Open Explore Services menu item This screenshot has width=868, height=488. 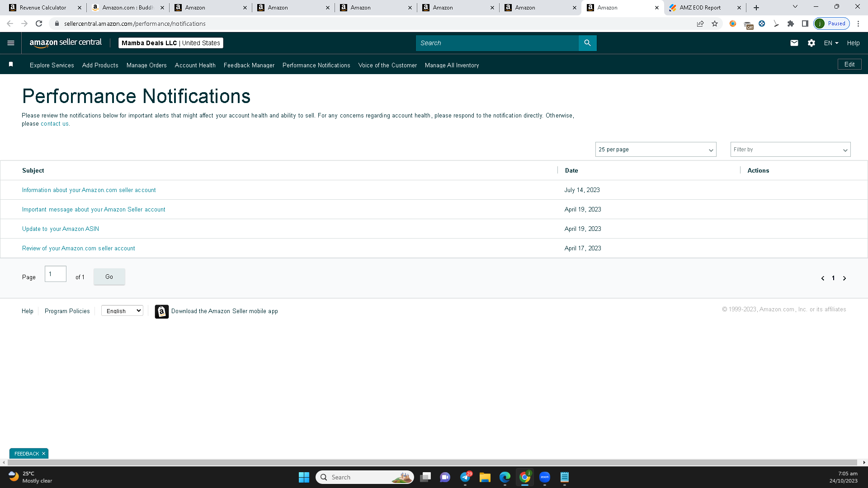click(52, 65)
